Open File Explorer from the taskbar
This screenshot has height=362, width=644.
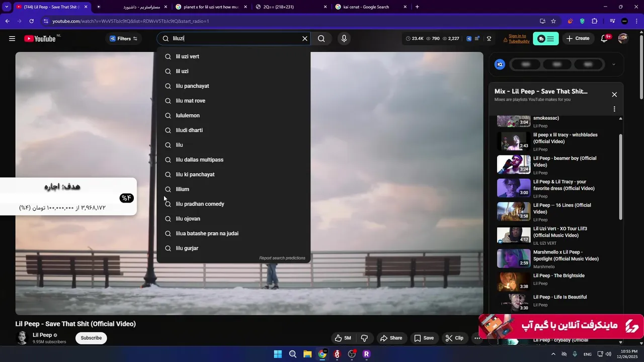[x=307, y=354]
